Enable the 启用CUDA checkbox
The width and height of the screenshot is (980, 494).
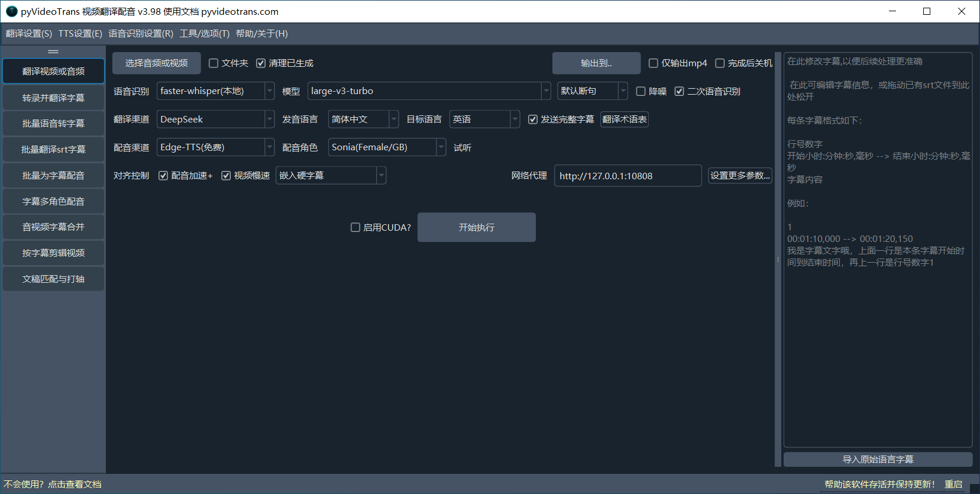click(355, 227)
